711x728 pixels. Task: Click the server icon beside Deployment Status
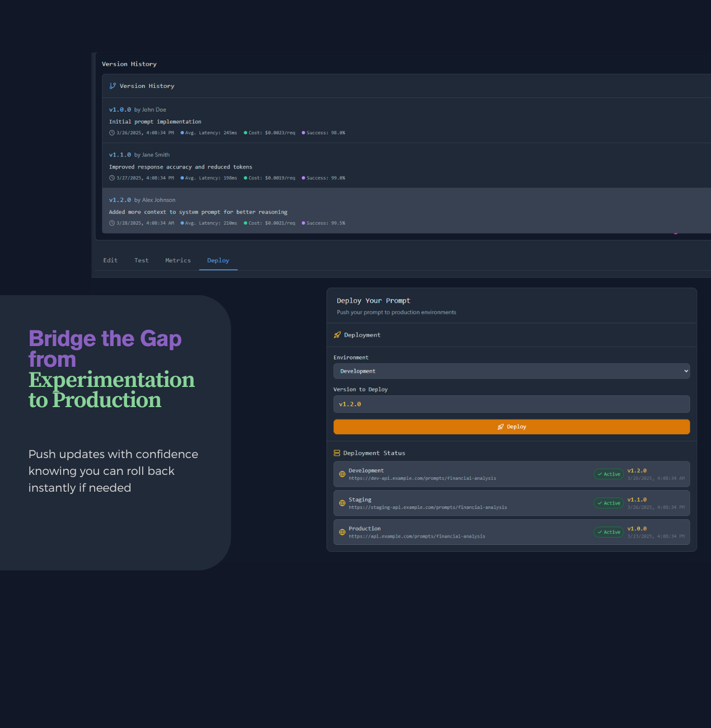coord(337,453)
